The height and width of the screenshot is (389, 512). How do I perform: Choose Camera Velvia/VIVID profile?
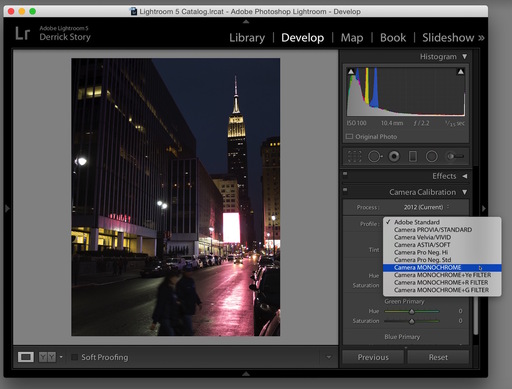pos(442,237)
